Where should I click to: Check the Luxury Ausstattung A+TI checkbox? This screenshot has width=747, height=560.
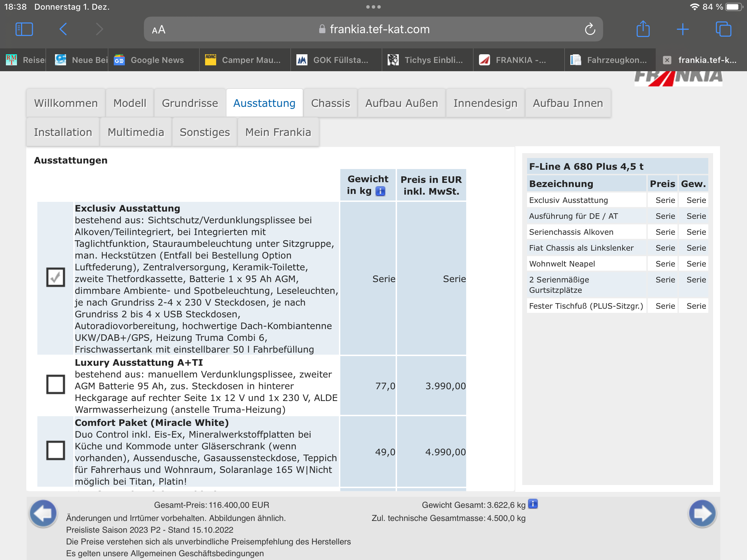point(56,384)
